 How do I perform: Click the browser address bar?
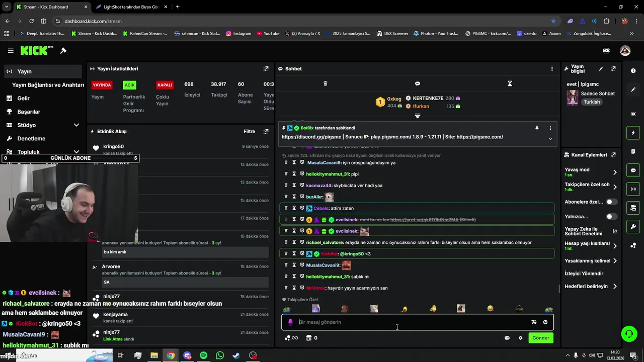302,21
